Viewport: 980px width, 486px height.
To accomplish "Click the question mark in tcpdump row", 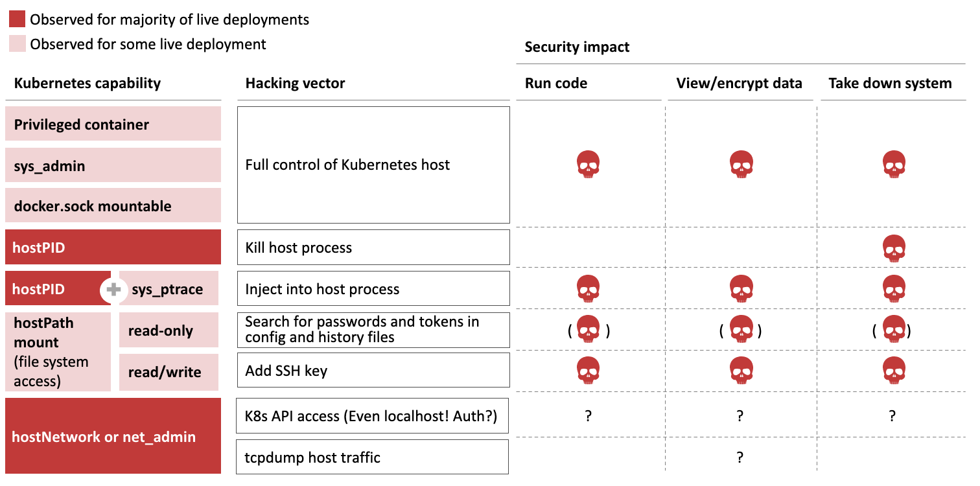I will (x=740, y=457).
